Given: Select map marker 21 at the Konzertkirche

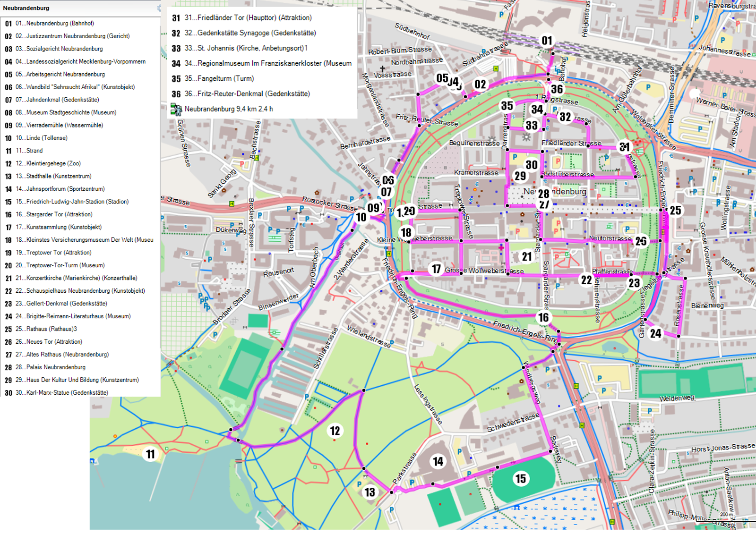Looking at the screenshot, I should coord(527,256).
